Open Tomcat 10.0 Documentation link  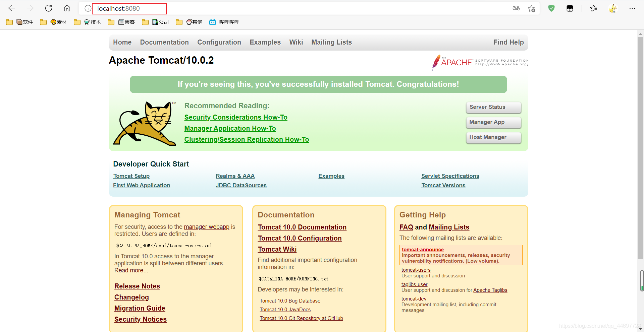pyautogui.click(x=302, y=227)
